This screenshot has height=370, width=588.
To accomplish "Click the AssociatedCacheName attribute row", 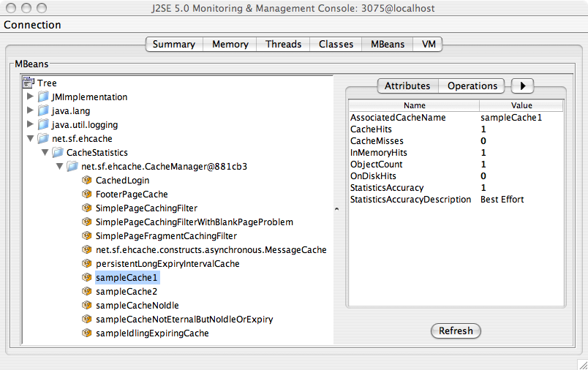I will [x=456, y=117].
